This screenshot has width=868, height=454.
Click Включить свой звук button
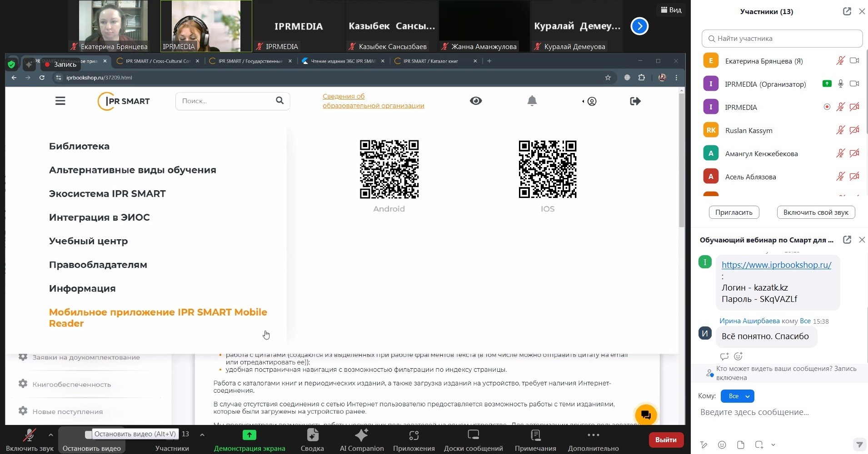[x=816, y=212]
